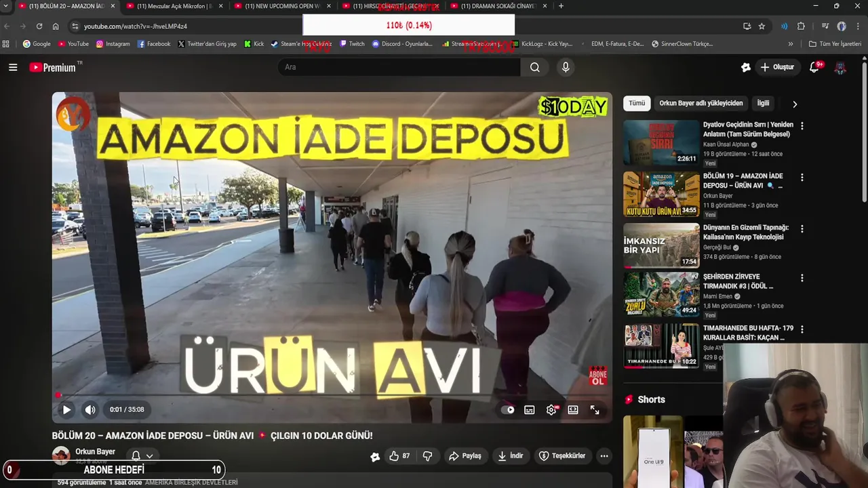Image resolution: width=868 pixels, height=488 pixels.
Task: Open options for Dyatlov Geçidinin Sırrı video
Action: pos(802,126)
